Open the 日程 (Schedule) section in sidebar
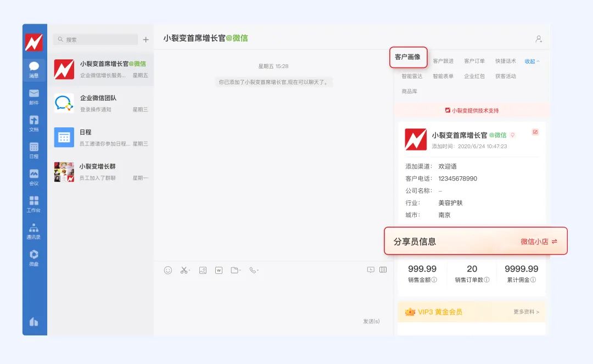The width and height of the screenshot is (593, 364). pyautogui.click(x=35, y=150)
